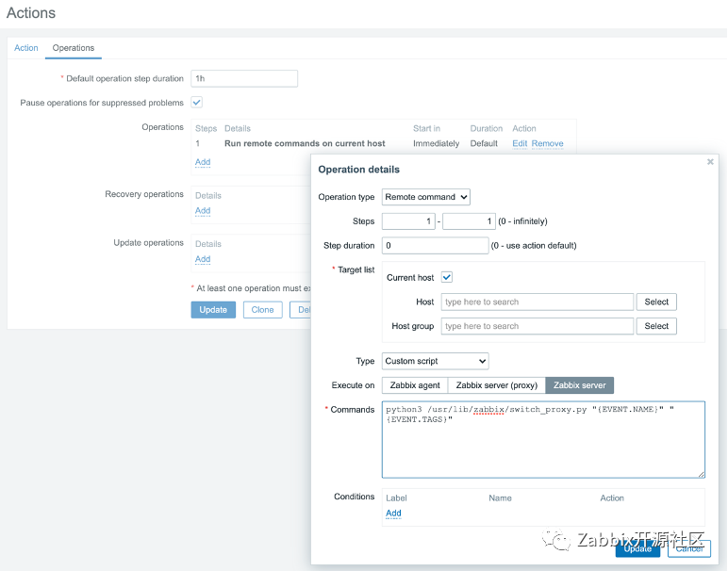Click the Actions page title

30,12
